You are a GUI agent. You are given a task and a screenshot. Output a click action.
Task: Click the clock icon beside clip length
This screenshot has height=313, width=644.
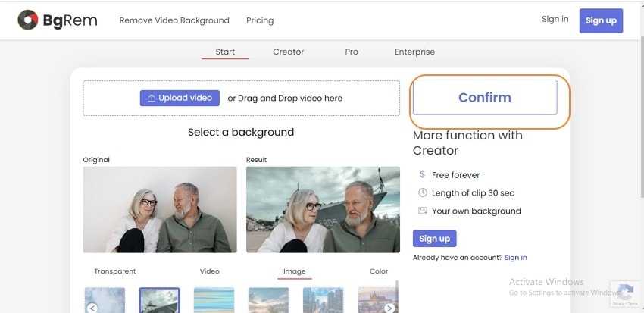pos(422,192)
